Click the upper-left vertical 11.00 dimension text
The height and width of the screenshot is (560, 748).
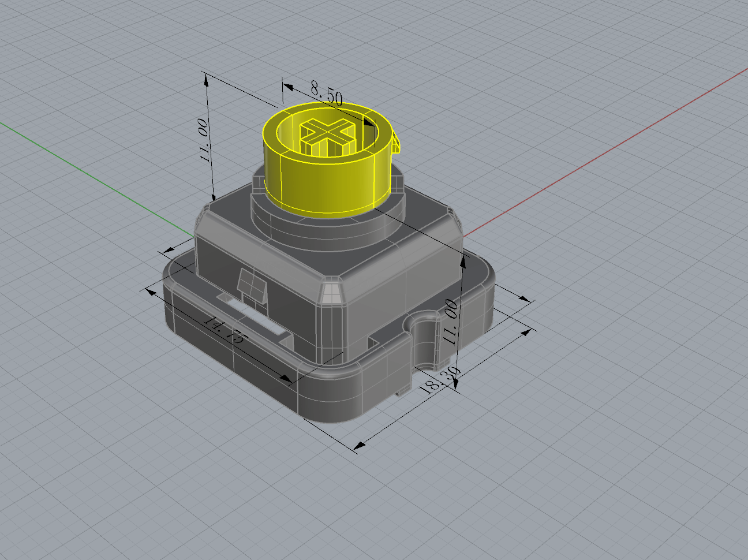[203, 140]
